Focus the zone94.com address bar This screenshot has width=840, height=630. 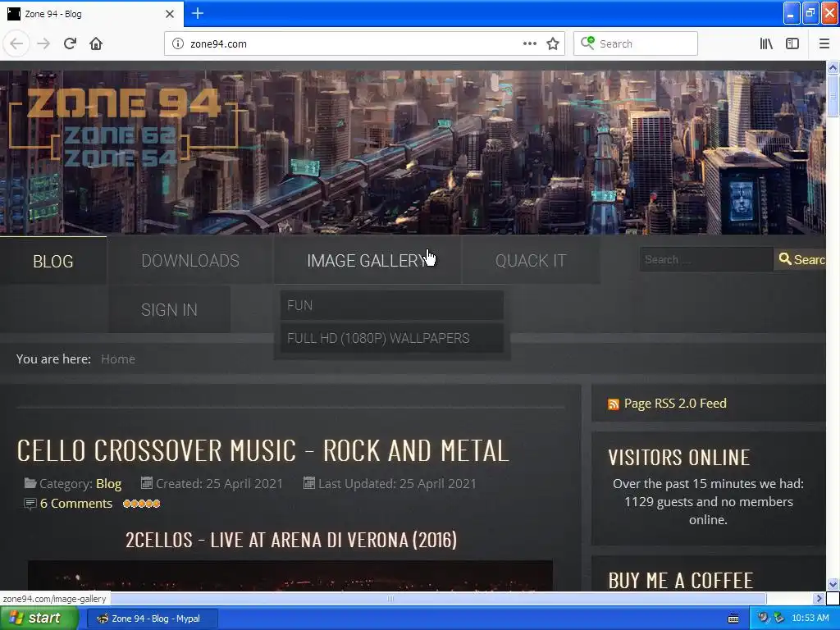click(x=354, y=44)
